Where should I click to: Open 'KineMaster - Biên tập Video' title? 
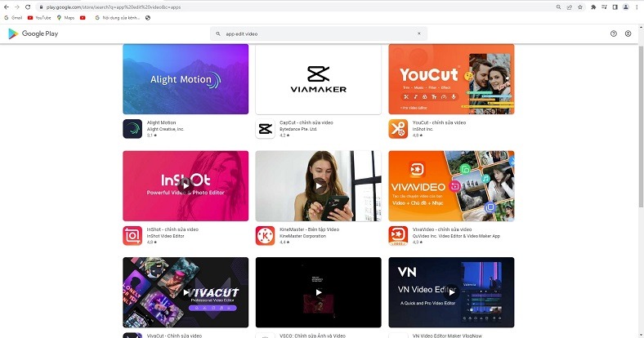(x=309, y=229)
